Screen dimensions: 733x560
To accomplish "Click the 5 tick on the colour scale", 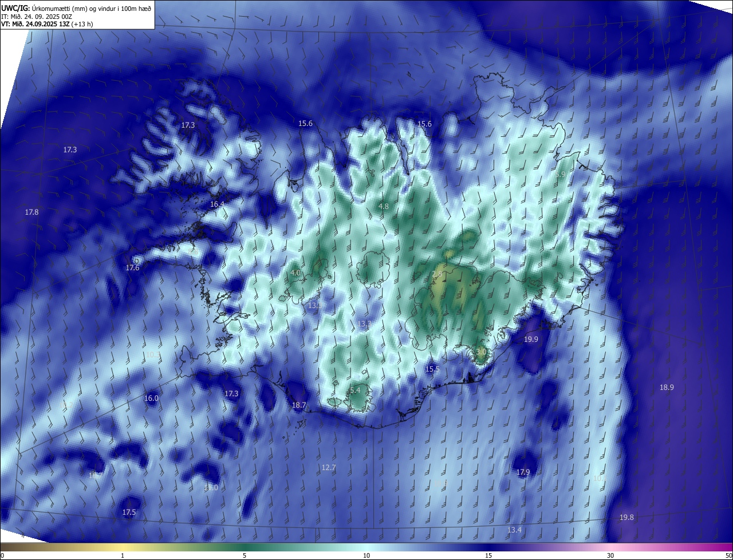I will [x=245, y=556].
